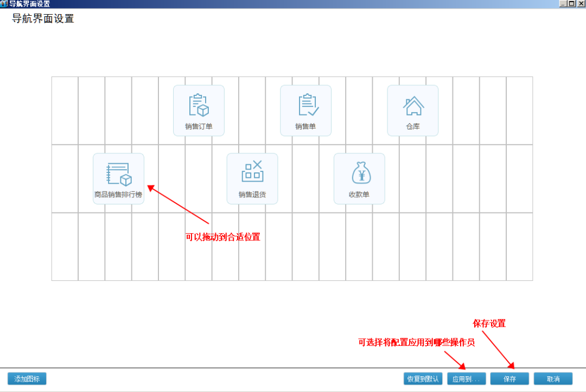
Task: Cancel with the 取消 button
Action: [x=553, y=378]
